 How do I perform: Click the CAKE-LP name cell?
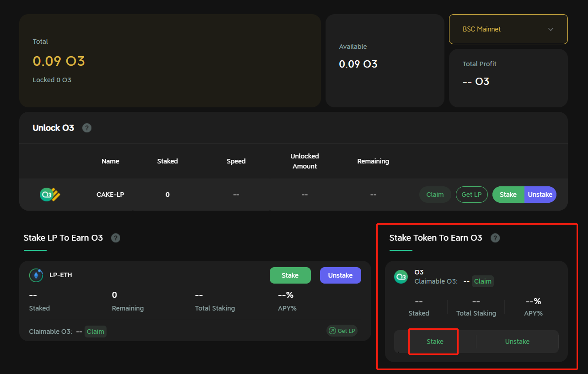click(110, 195)
